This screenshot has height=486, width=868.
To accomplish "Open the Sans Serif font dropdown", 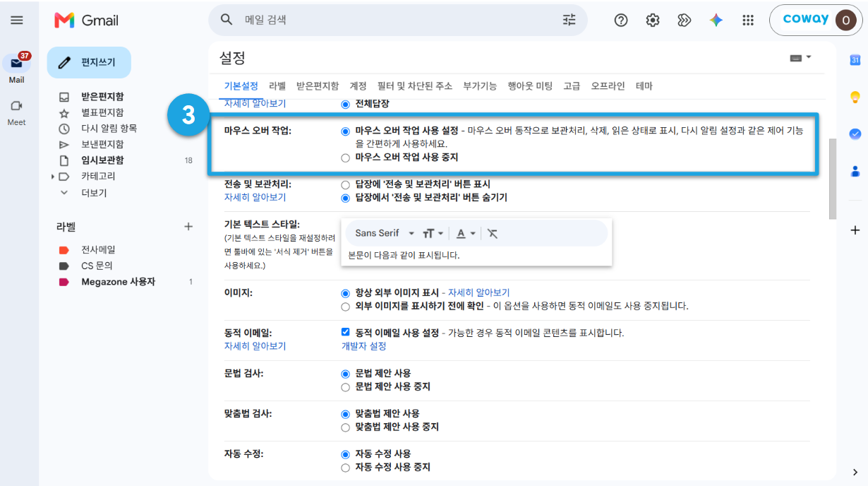I will [385, 233].
